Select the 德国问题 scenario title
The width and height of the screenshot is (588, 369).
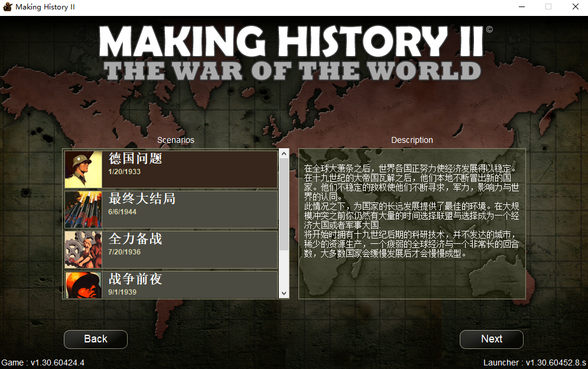[135, 159]
